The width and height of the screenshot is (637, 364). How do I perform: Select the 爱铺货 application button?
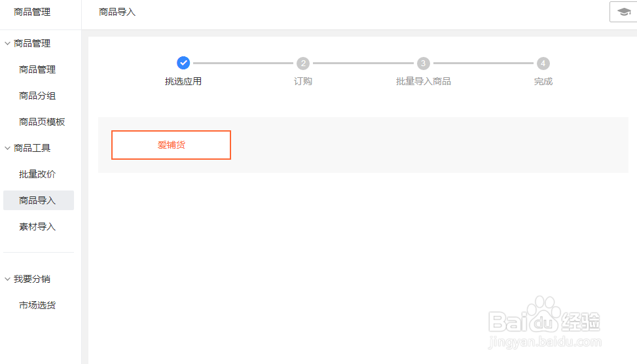pyautogui.click(x=171, y=145)
